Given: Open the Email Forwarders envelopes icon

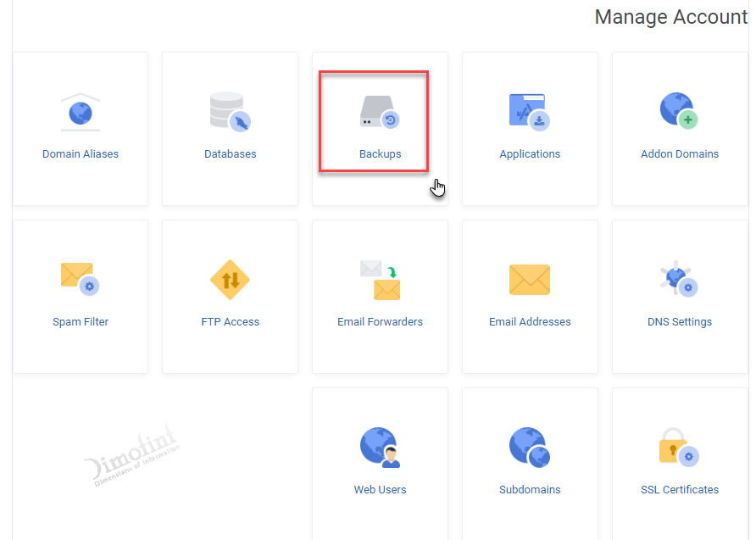Looking at the screenshot, I should [x=380, y=280].
